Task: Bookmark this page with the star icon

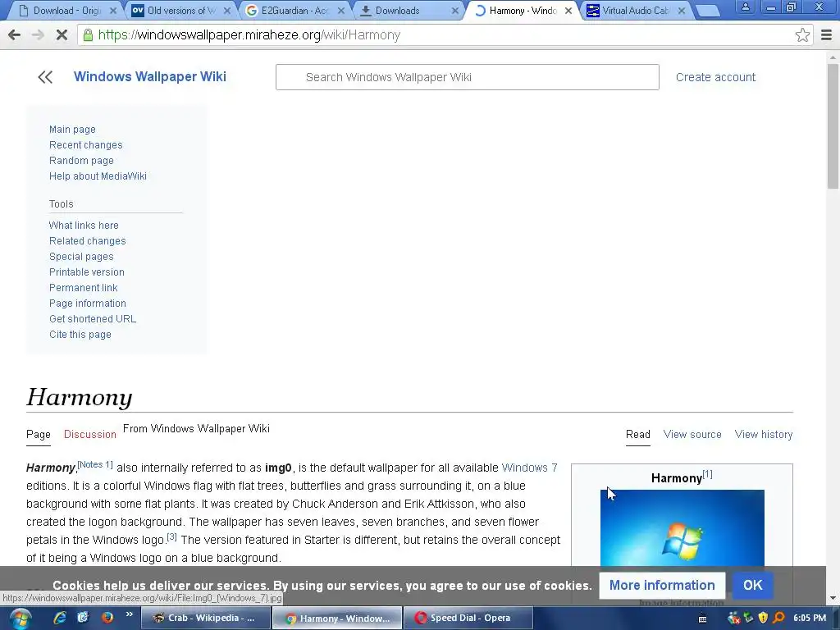Action: click(x=802, y=35)
